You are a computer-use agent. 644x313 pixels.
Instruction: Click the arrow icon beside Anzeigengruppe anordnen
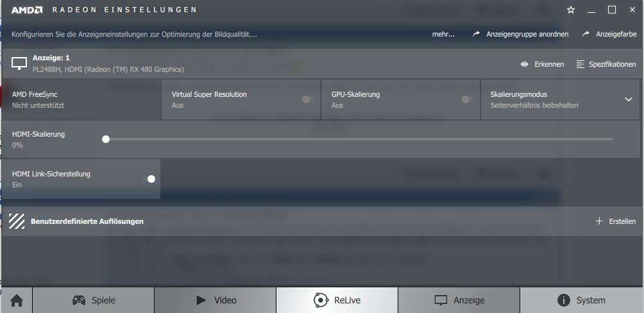(x=476, y=34)
